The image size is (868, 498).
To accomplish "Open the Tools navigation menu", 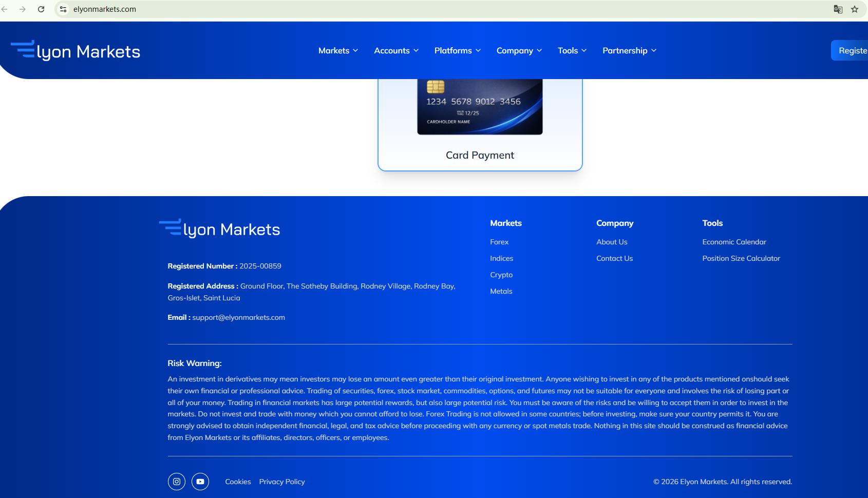I will click(x=572, y=50).
